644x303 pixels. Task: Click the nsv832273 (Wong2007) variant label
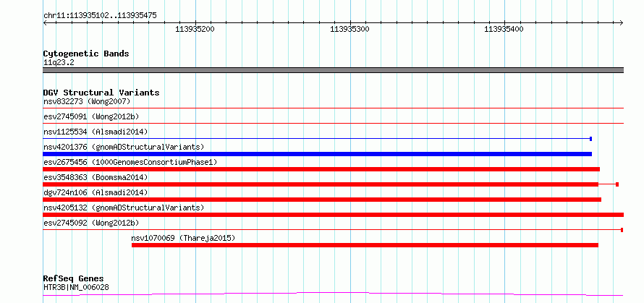(x=87, y=101)
